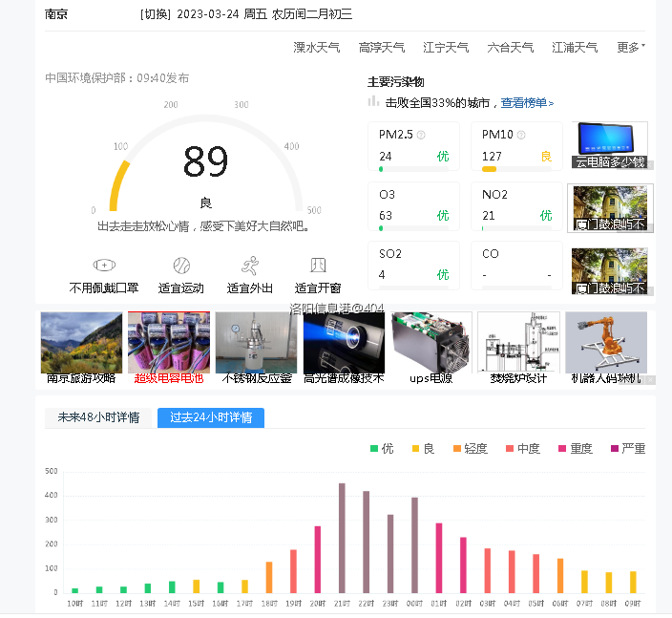Open the O3 pollutant card
Screen dimensions: 672x618
[x=413, y=206]
